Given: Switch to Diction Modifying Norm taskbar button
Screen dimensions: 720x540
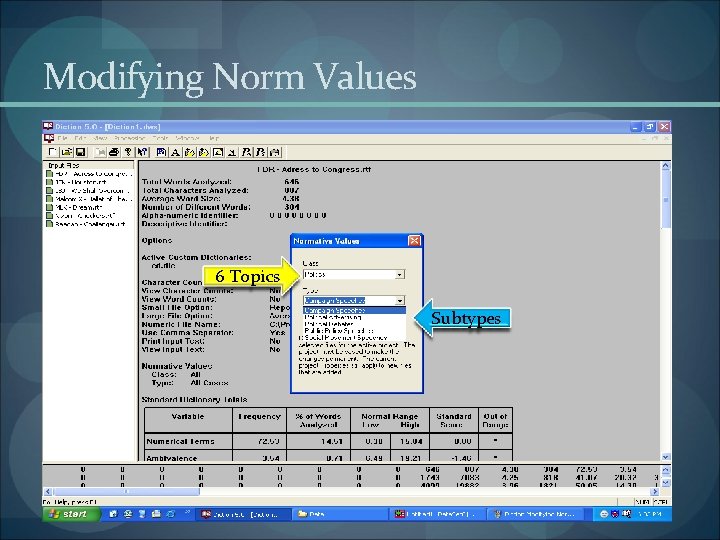Looking at the screenshot, I should 535,514.
